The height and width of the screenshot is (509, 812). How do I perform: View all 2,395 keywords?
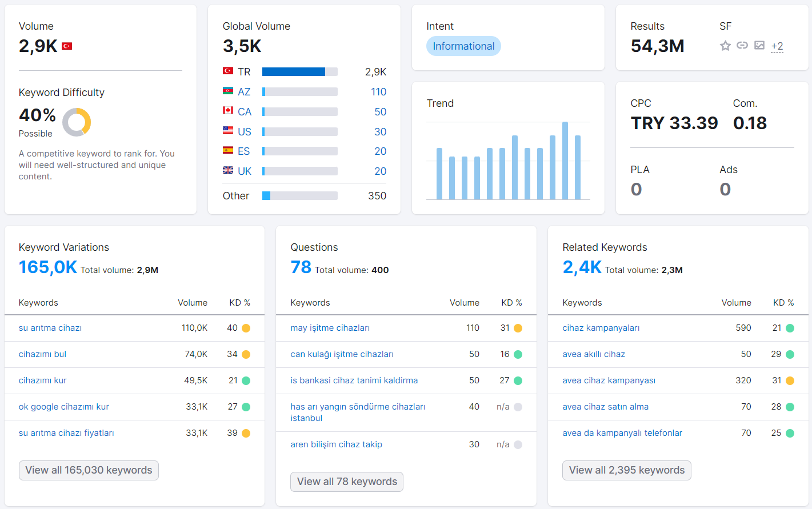point(627,470)
